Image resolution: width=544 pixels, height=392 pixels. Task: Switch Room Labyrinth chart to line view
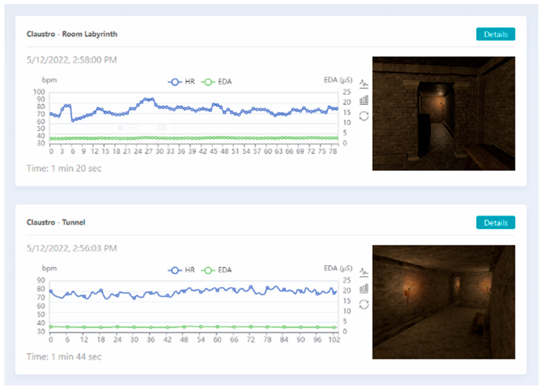(x=364, y=84)
